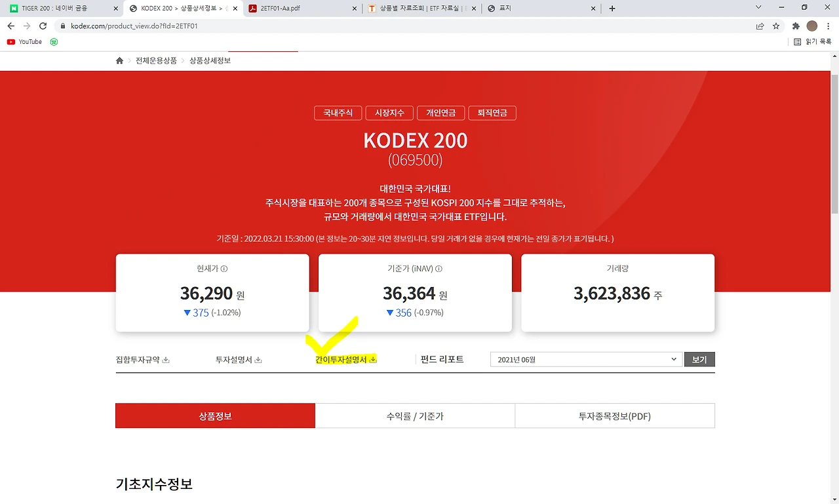Expand the 펀드 리포트 month dropdown
This screenshot has height=504, width=839.
click(x=585, y=359)
